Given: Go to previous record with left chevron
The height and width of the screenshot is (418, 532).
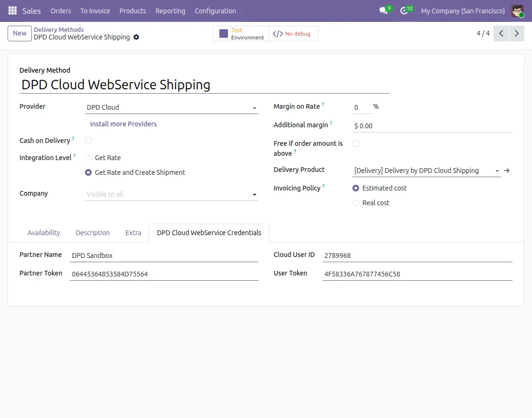Looking at the screenshot, I should (x=501, y=33).
